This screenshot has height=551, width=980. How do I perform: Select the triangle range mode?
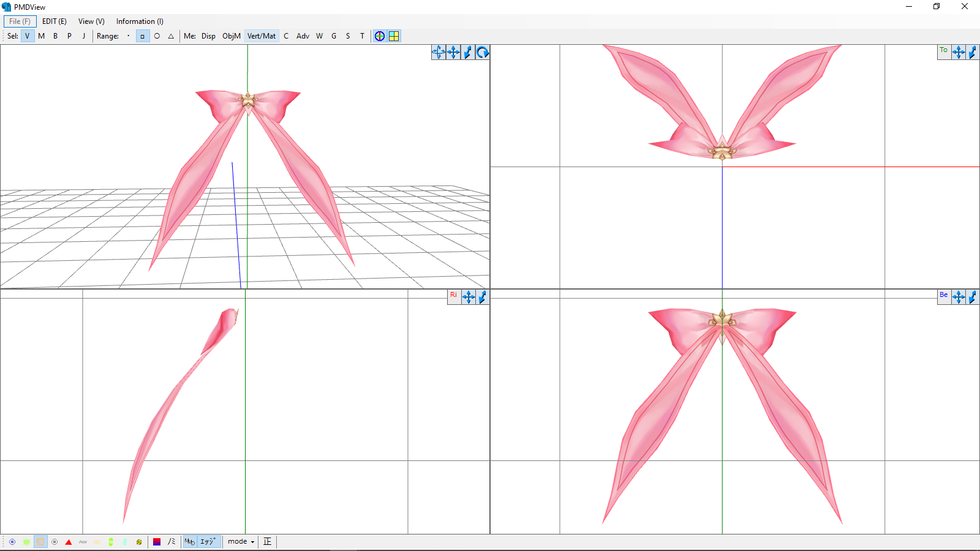171,36
